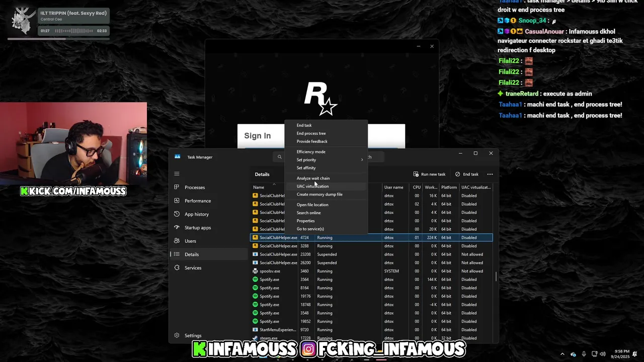Click the 144 K memory cell

click(x=431, y=280)
